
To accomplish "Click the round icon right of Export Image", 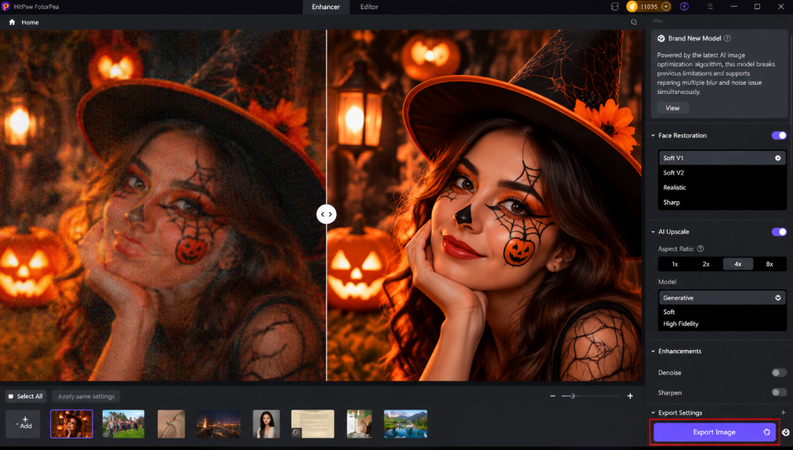I will 785,432.
